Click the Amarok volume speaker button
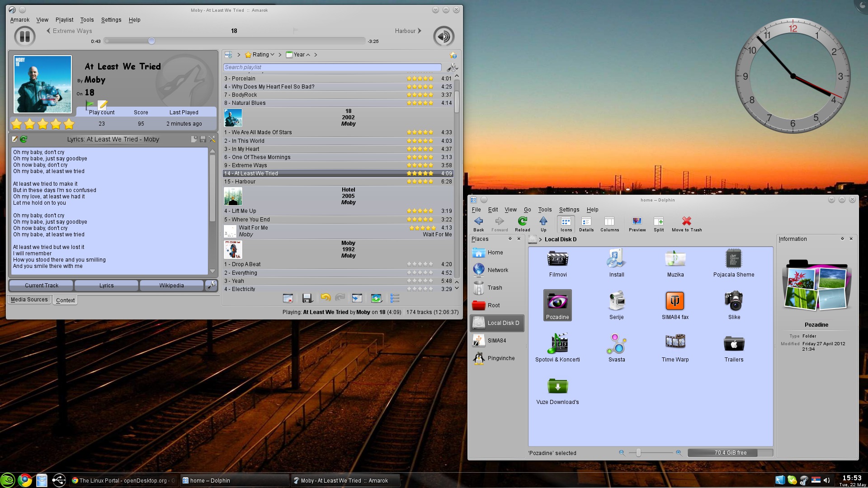Viewport: 868px width, 488px height. (443, 37)
